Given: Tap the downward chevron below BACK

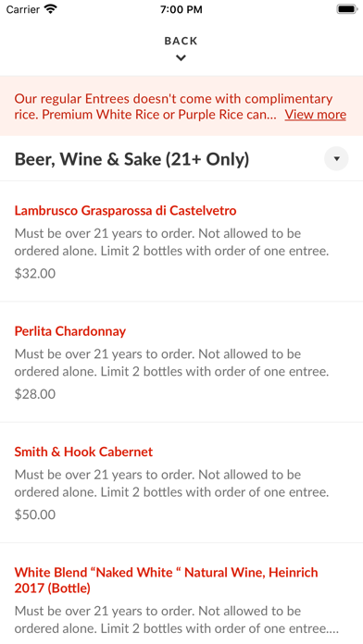Looking at the screenshot, I should pyautogui.click(x=181, y=58).
